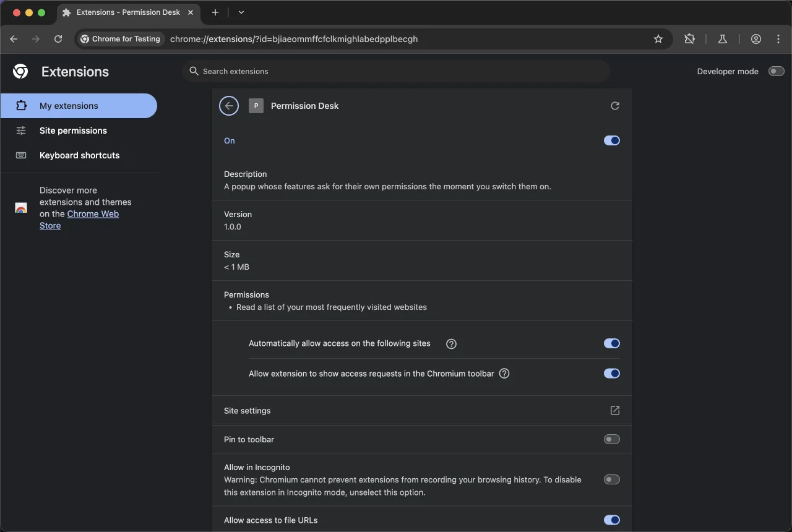Disable Allow access to file URLs
Image resolution: width=792 pixels, height=532 pixels.
[x=612, y=520]
